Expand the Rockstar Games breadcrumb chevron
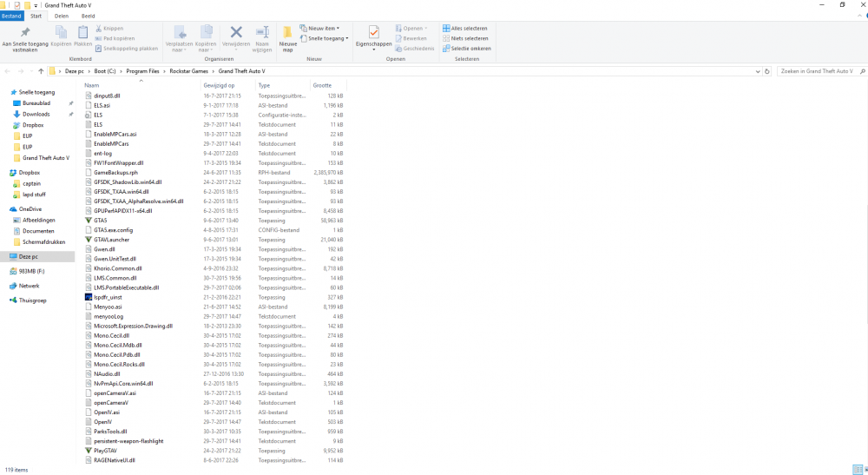This screenshot has height=475, width=868. click(214, 71)
